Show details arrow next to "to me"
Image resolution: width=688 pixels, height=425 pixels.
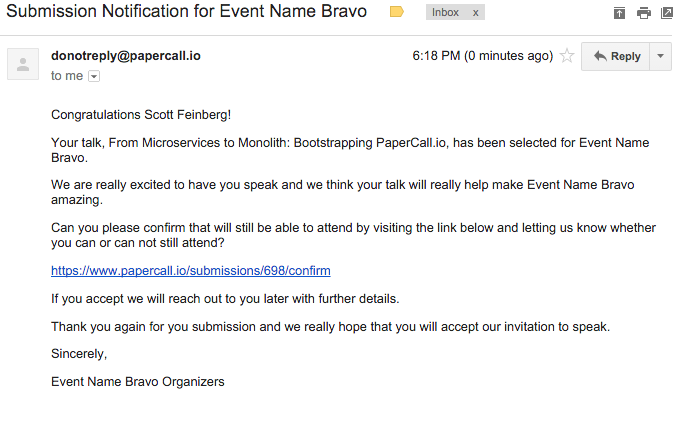(95, 76)
